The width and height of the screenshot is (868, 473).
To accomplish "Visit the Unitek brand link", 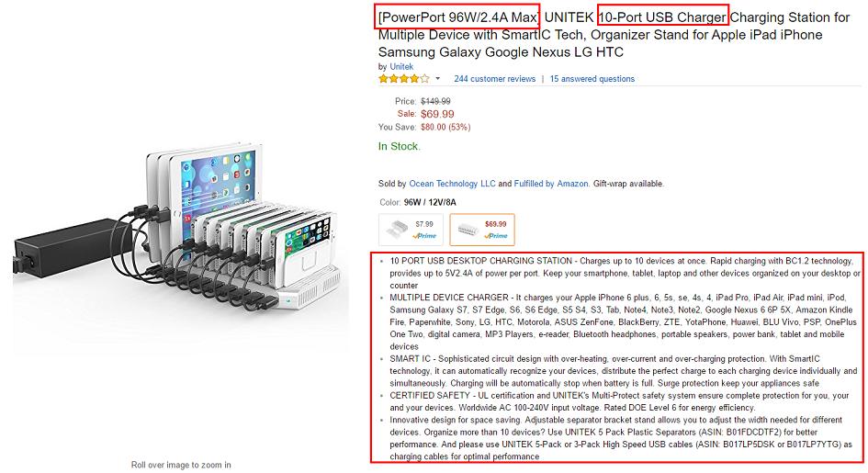I will 401,66.
